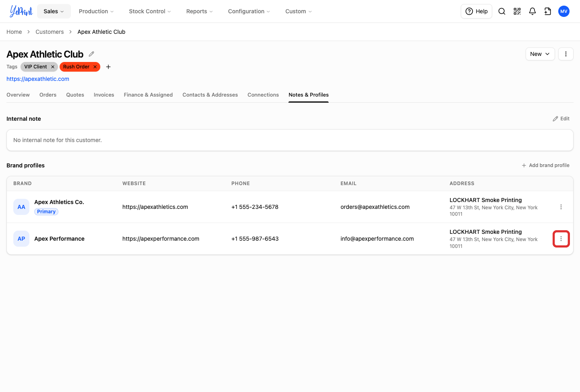This screenshot has height=392, width=580.
Task: Expand the Configuration menu
Action: (249, 11)
